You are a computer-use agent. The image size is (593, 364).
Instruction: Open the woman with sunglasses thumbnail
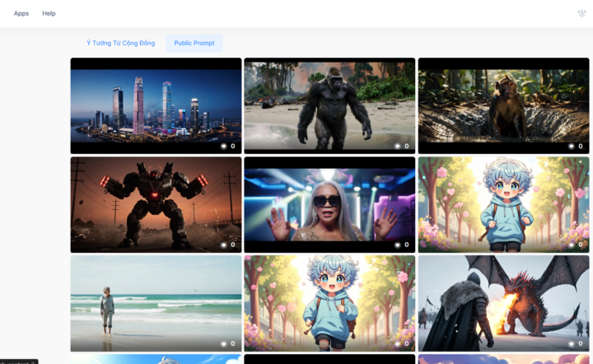point(329,204)
